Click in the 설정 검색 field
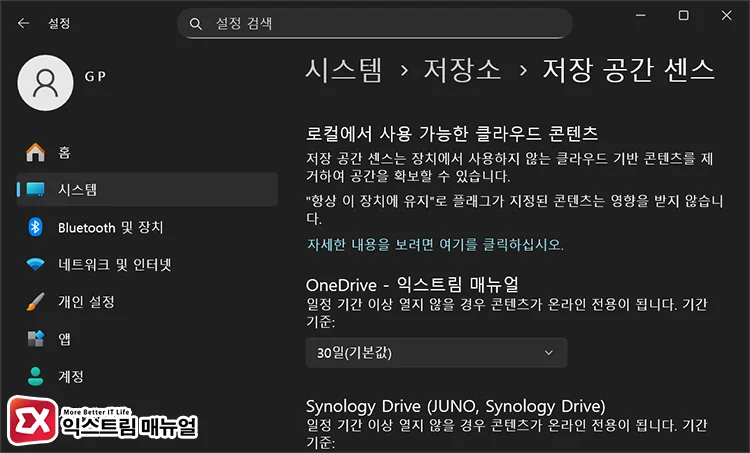 click(x=375, y=23)
